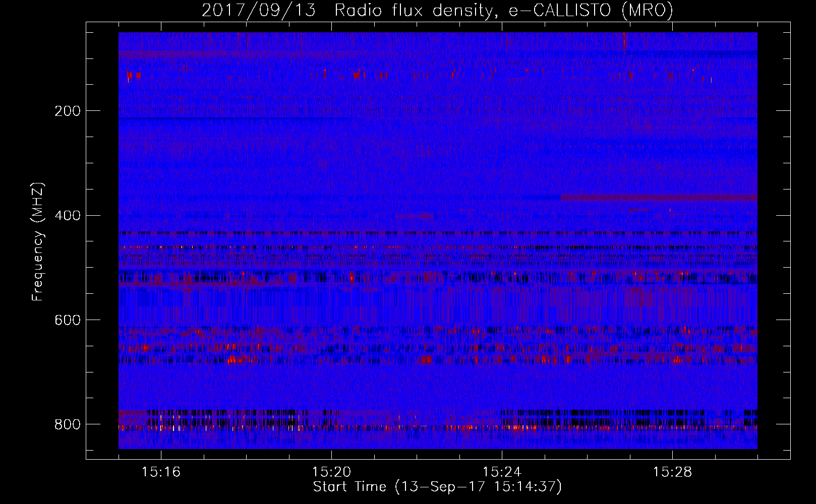This screenshot has width=816, height=504.
Task: Select the 400 frequency axis label
Action: tap(68, 216)
